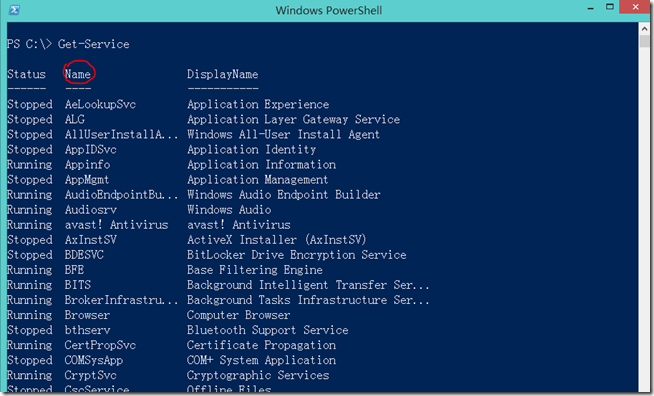Click COM+ System Application display name
The image size is (654, 396).
[262, 360]
